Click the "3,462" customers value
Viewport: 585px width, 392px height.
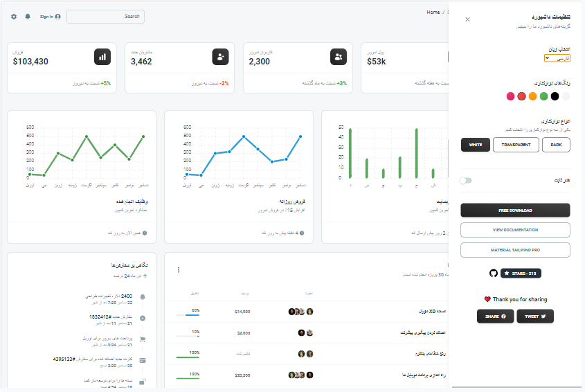click(x=141, y=62)
